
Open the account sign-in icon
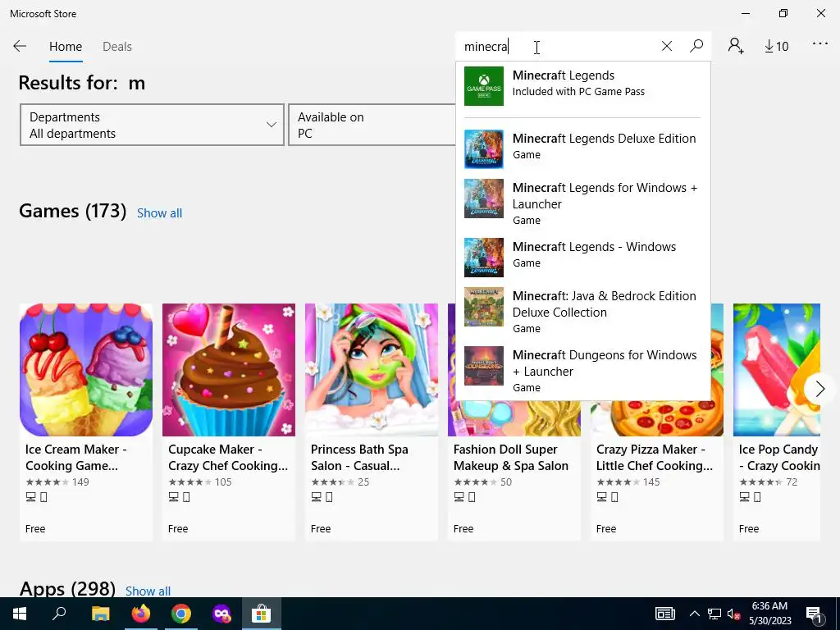(x=736, y=46)
